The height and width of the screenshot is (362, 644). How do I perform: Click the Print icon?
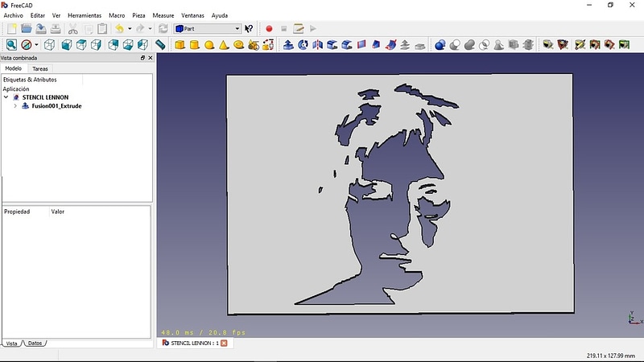56,29
